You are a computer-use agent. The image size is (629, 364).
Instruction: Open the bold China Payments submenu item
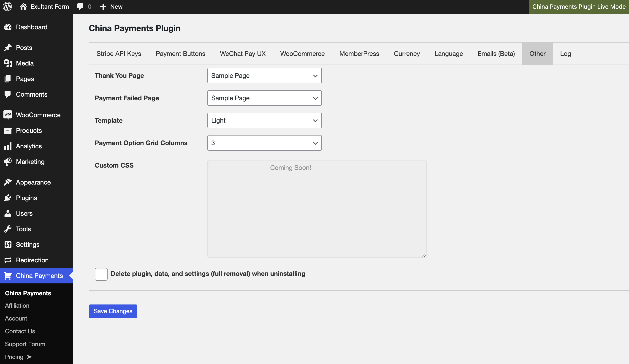[28, 293]
